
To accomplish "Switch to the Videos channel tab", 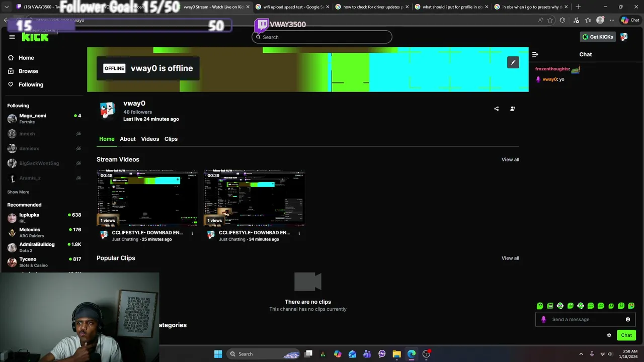I will [x=150, y=139].
